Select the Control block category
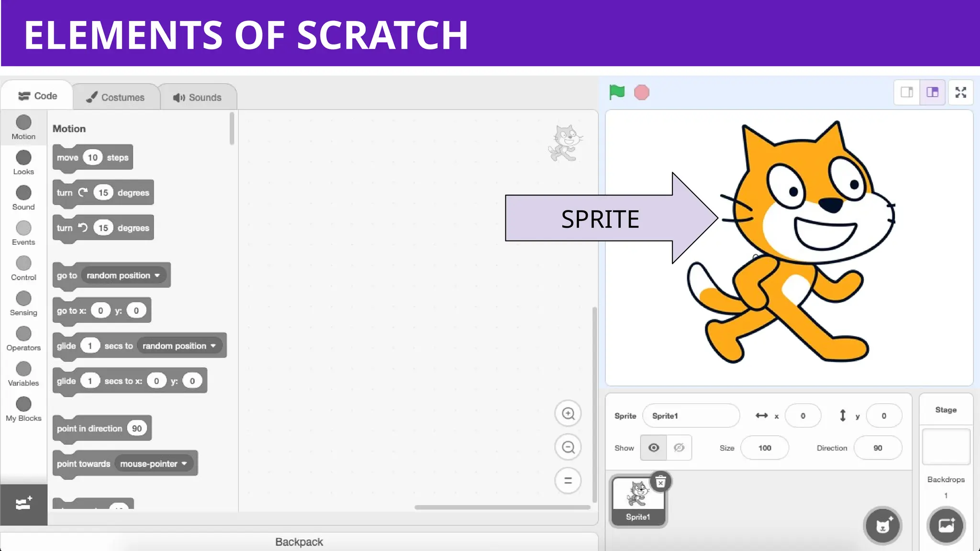This screenshot has height=551, width=980. 23,268
